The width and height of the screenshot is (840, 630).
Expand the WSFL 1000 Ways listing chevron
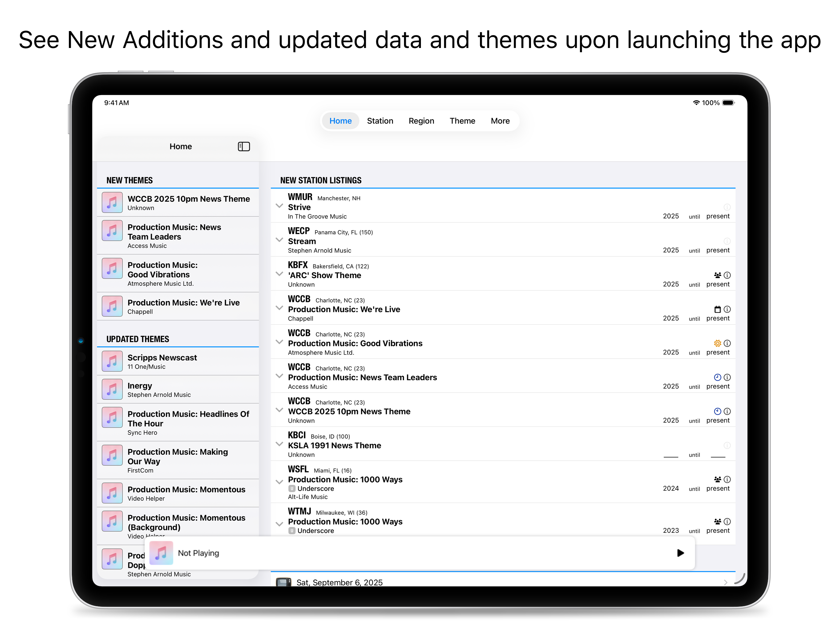coord(279,482)
